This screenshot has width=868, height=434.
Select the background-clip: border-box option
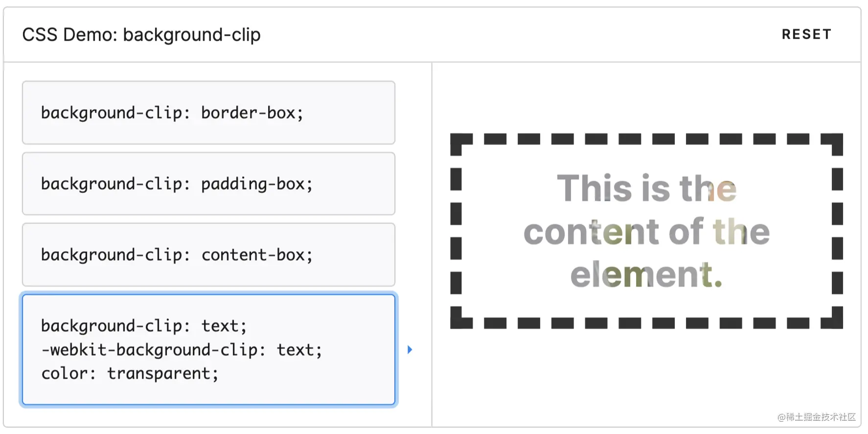pos(208,113)
